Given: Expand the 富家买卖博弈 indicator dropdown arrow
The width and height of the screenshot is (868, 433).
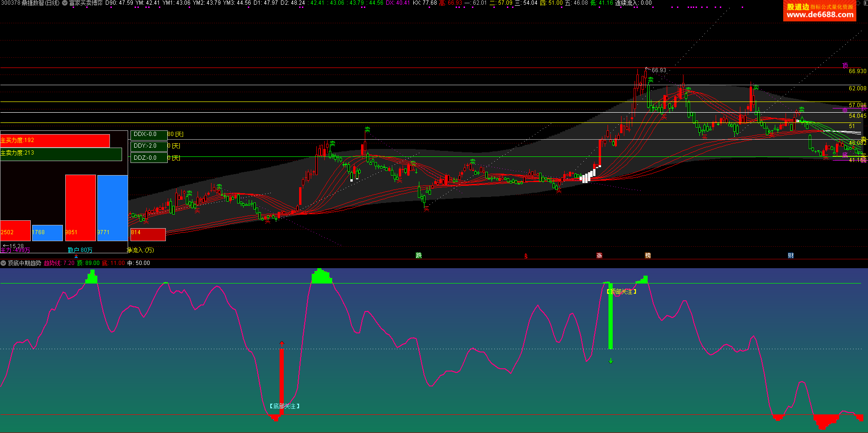Looking at the screenshot, I should (65, 3).
